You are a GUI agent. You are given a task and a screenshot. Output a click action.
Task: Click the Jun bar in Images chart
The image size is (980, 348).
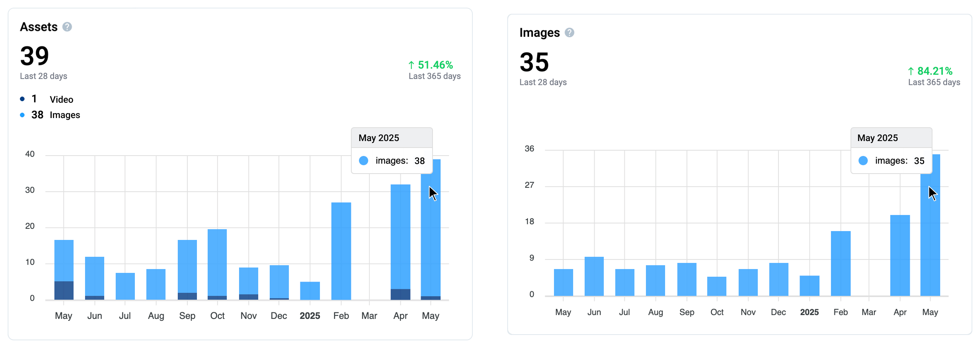[x=594, y=276]
